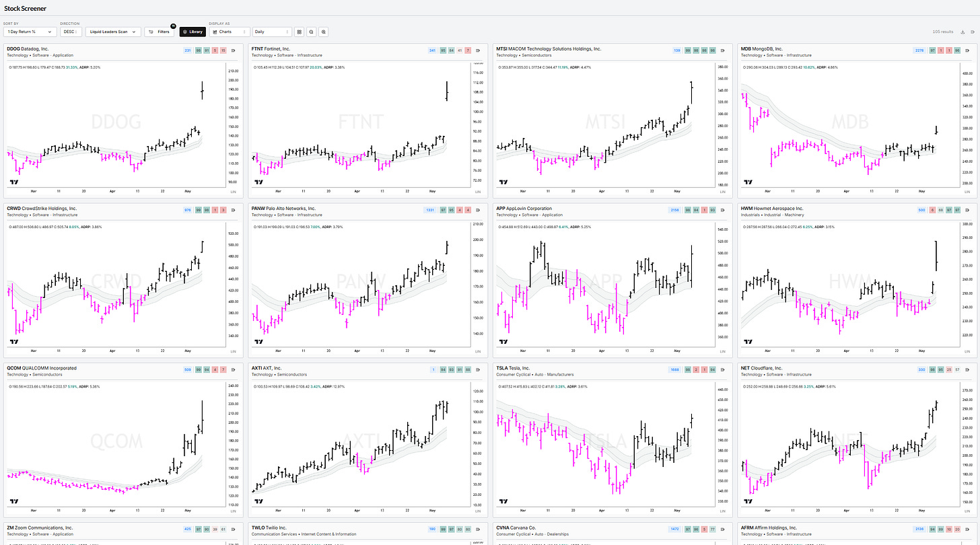
Task: Toggle LIN scale on TSLA chart
Action: point(722,511)
